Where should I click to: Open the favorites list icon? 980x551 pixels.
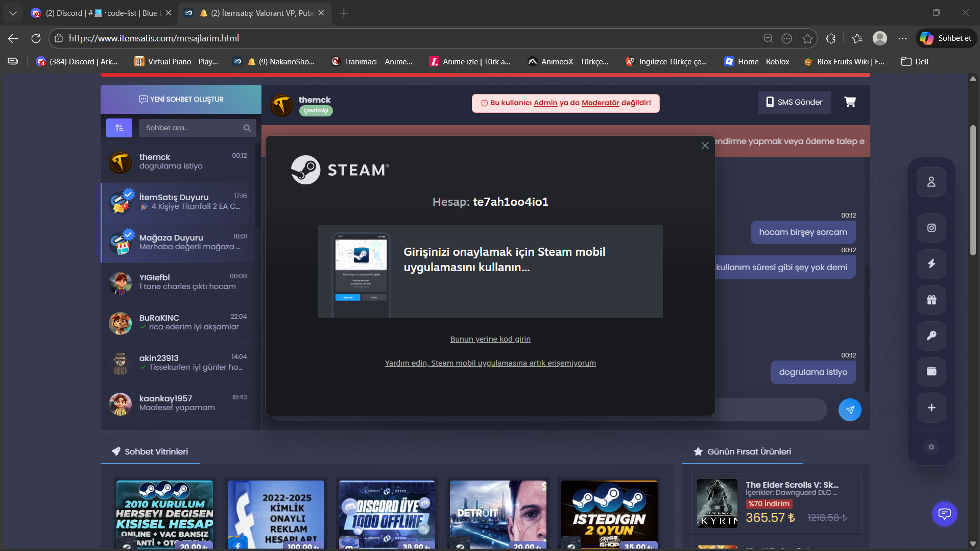click(857, 38)
